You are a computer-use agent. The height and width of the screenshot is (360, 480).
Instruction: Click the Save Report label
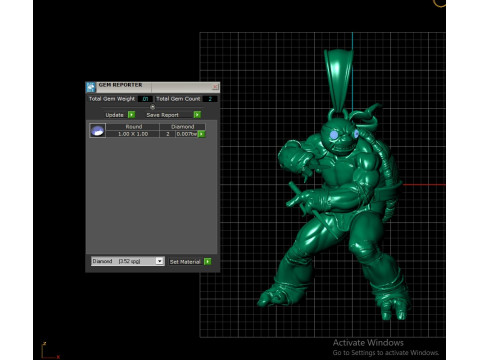pos(162,115)
